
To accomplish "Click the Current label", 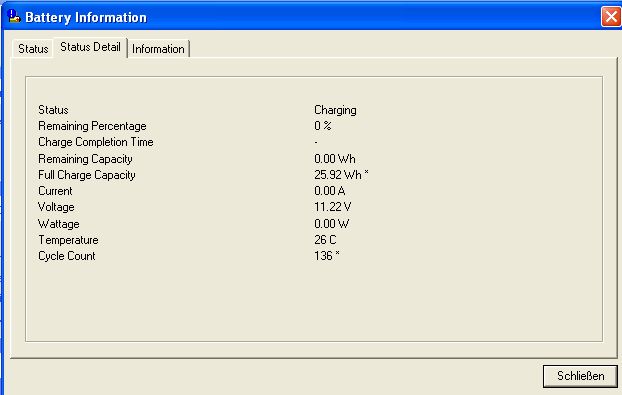I will (x=55, y=191).
